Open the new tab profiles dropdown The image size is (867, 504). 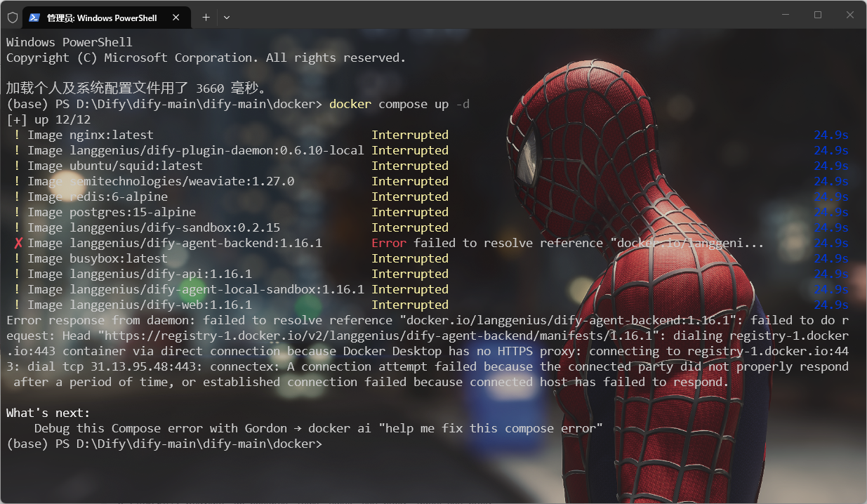226,18
